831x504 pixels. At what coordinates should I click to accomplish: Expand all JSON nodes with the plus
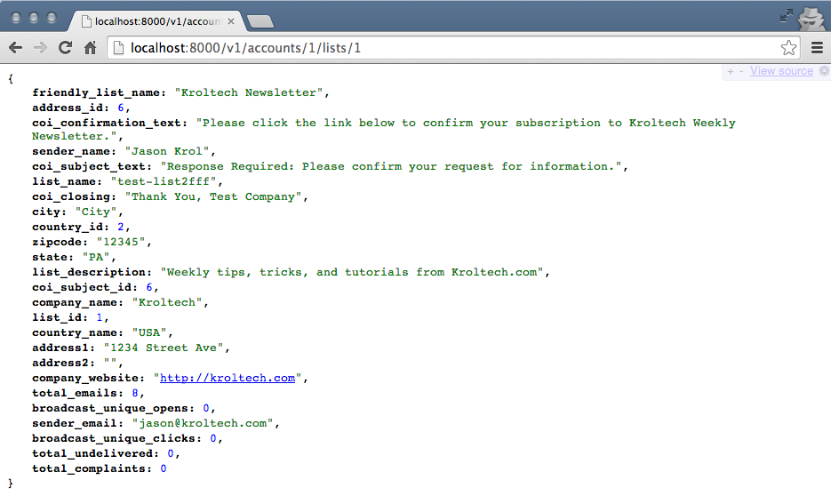click(x=731, y=71)
